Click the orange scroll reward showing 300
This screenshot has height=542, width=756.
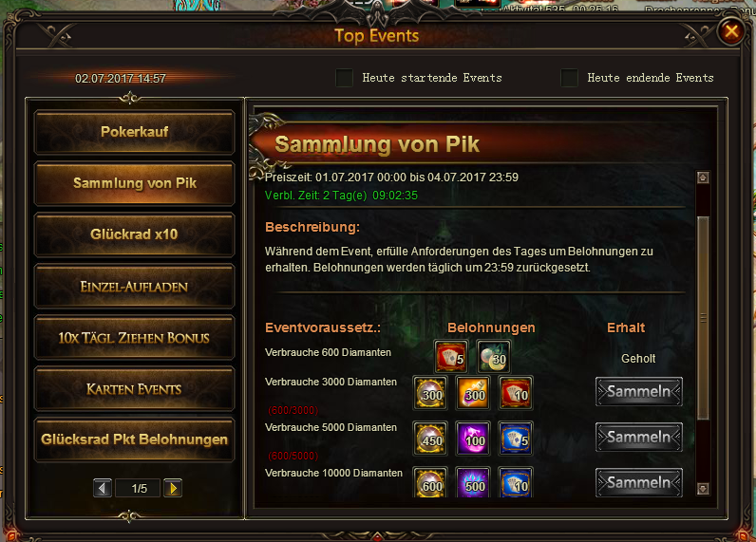coord(473,393)
